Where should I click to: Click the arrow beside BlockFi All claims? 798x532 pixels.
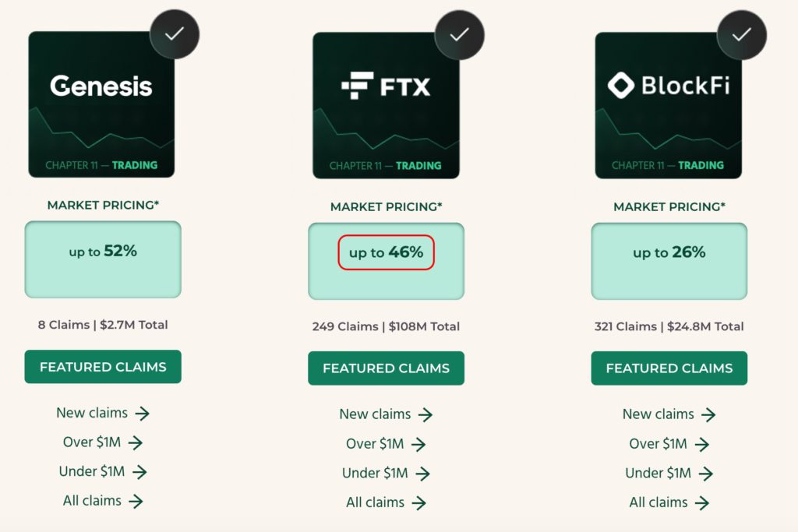tap(702, 502)
